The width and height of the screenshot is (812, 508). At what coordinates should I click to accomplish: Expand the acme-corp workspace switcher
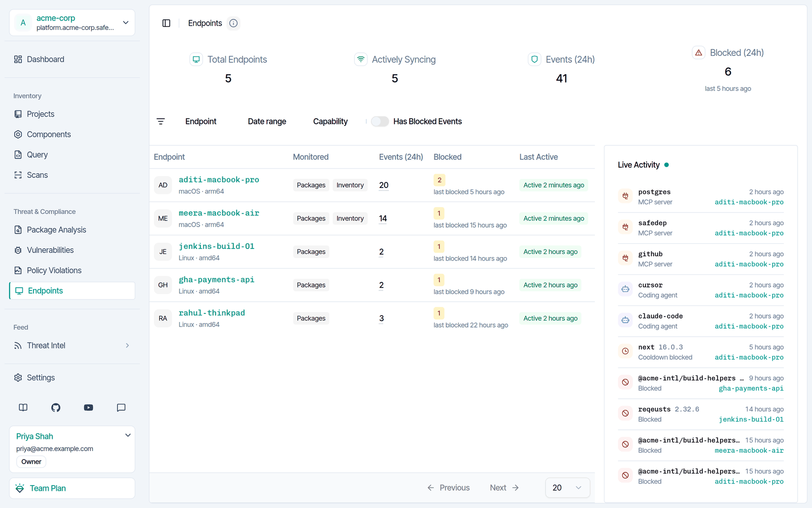pos(72,23)
